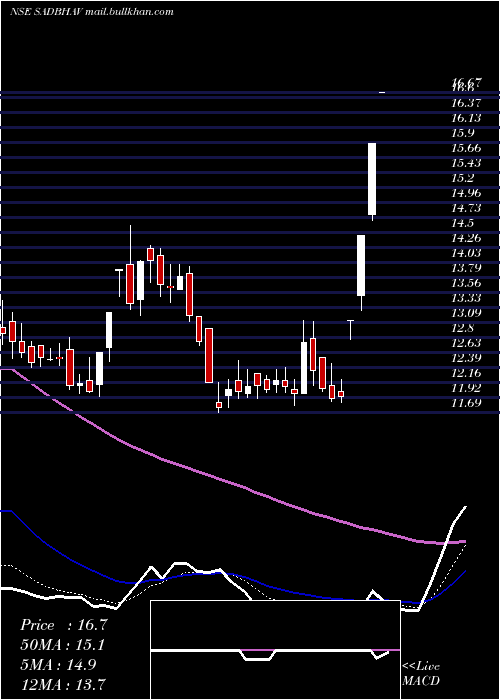Click the 12MA : 13.7 legend entry

coord(62,684)
